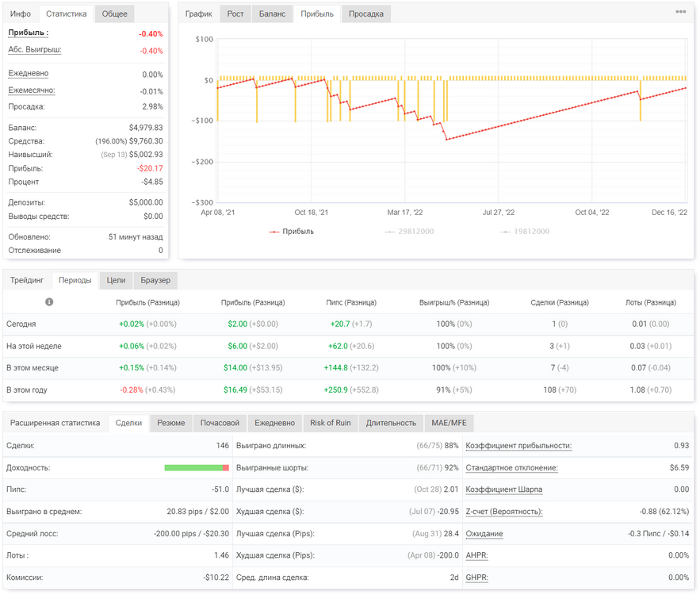This screenshot has height=595, width=700.
Task: Click the Ожидание label
Action: pyautogui.click(x=484, y=534)
